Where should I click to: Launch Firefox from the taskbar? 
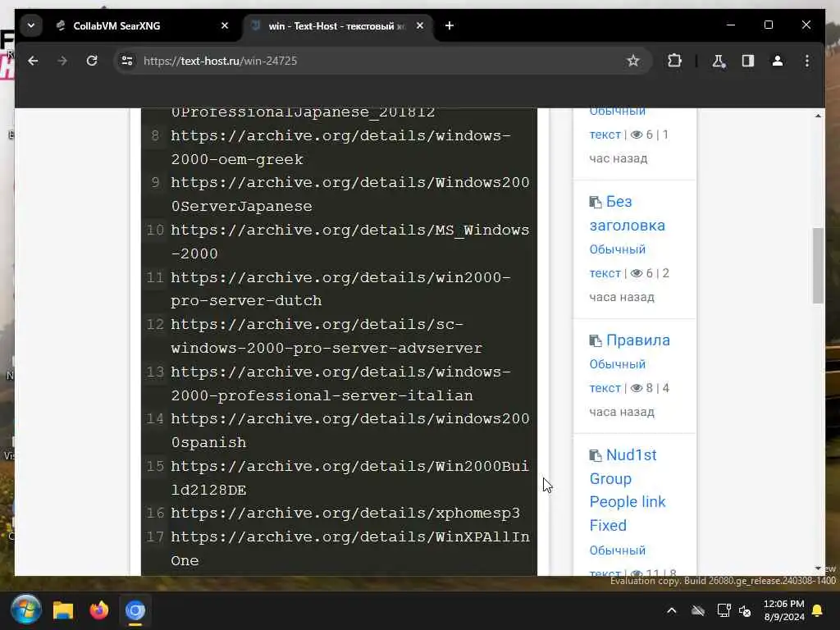click(x=99, y=610)
